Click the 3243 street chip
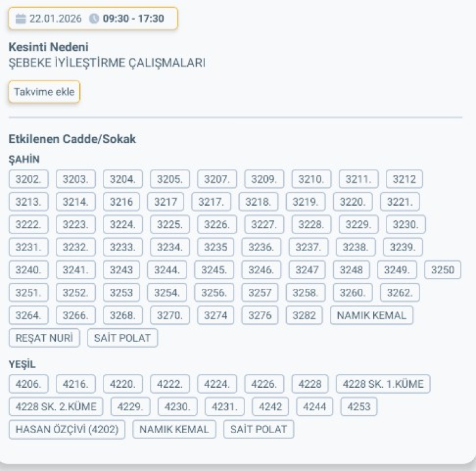The width and height of the screenshot is (476, 471). click(x=121, y=270)
